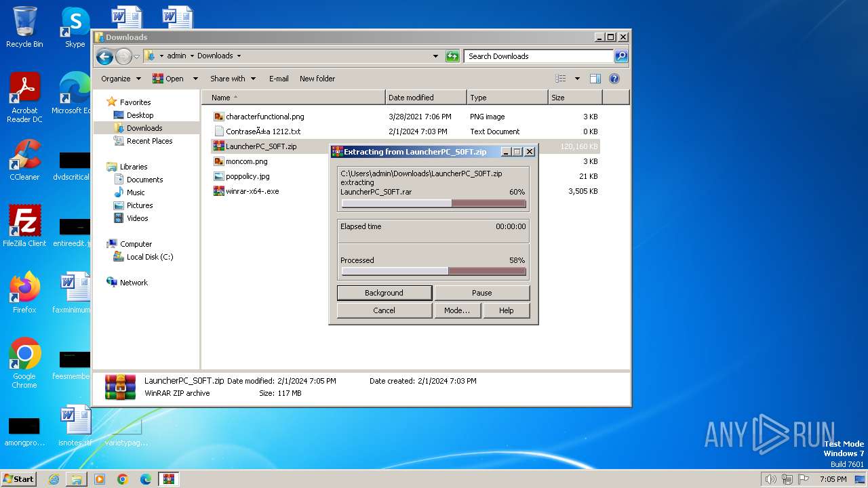Click Open in Explorer toolbar

point(168,79)
